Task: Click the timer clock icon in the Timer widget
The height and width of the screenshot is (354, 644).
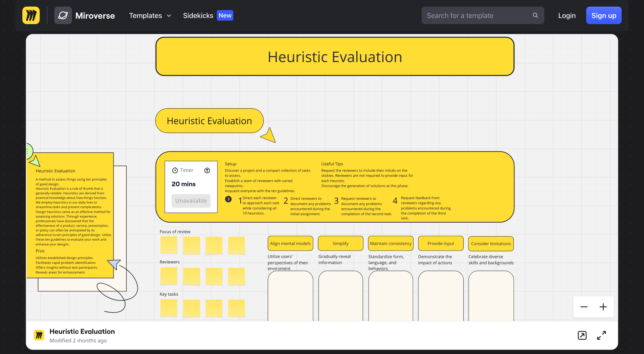Action: [x=175, y=170]
